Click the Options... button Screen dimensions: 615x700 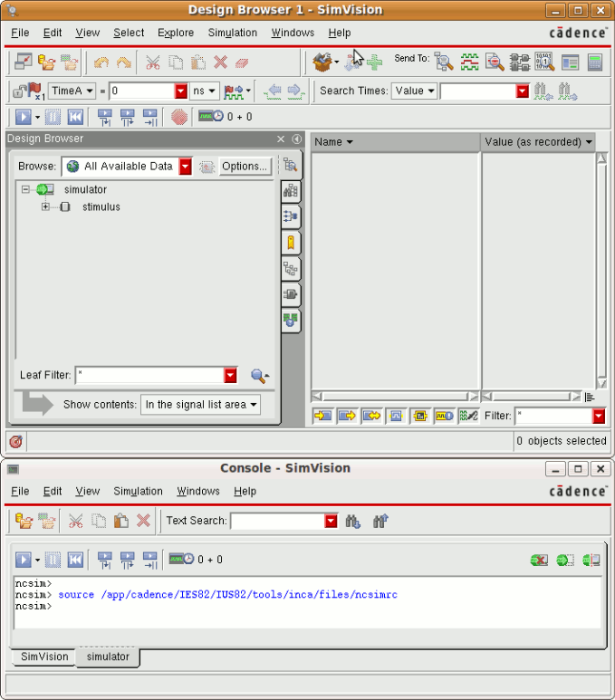(x=245, y=167)
